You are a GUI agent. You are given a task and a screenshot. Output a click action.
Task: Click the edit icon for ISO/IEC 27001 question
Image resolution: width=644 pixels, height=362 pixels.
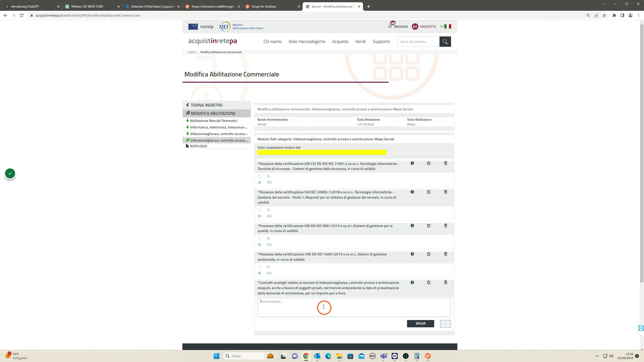pyautogui.click(x=429, y=163)
